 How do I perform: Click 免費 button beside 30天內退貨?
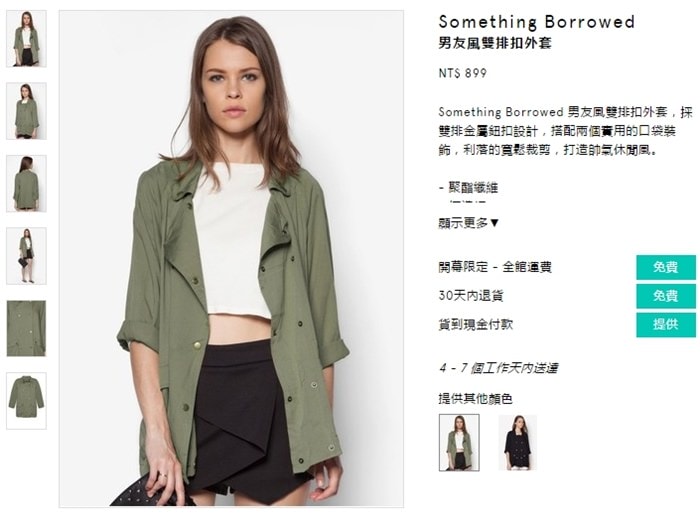[666, 296]
